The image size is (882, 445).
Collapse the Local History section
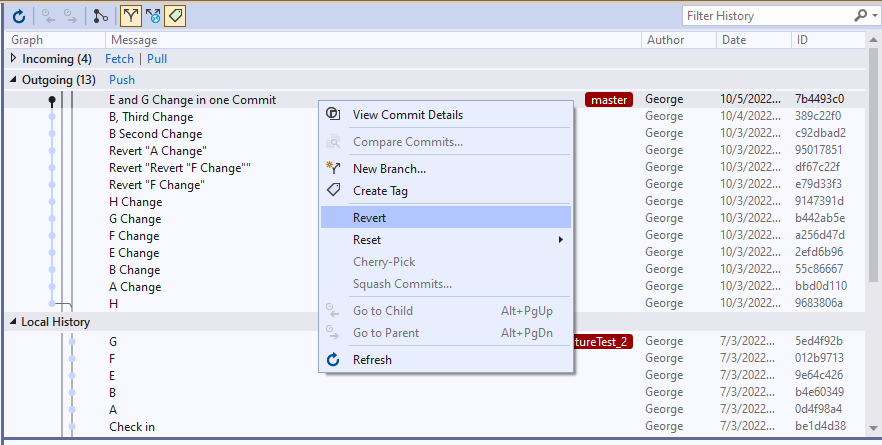(x=14, y=322)
